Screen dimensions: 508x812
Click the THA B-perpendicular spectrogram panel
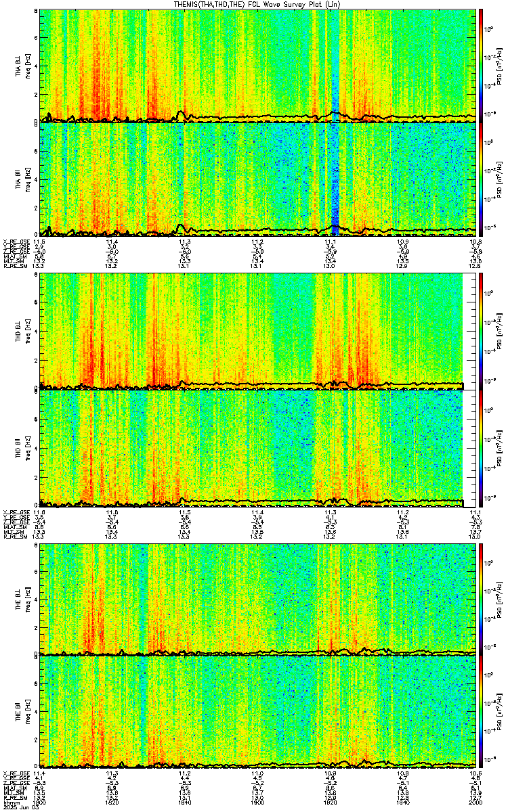[258, 66]
